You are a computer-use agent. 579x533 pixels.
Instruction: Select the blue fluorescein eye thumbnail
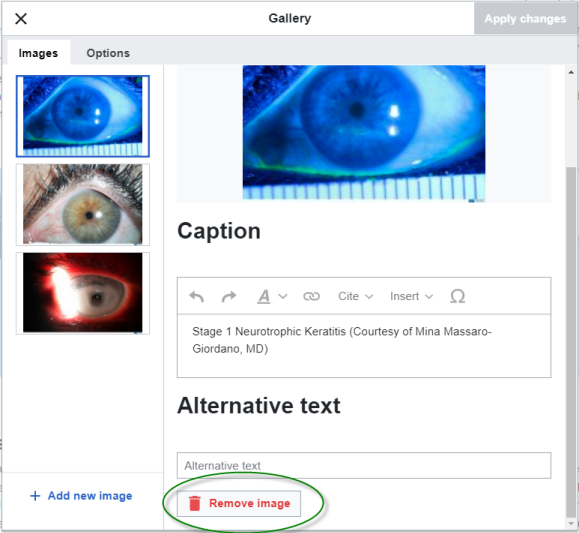(x=83, y=116)
